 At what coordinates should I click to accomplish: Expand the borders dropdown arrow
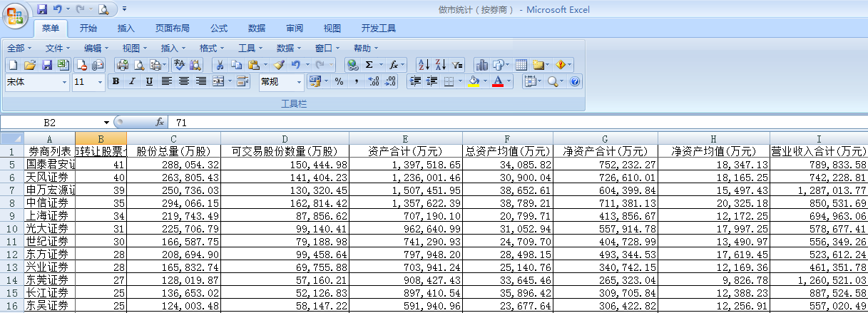pos(460,81)
